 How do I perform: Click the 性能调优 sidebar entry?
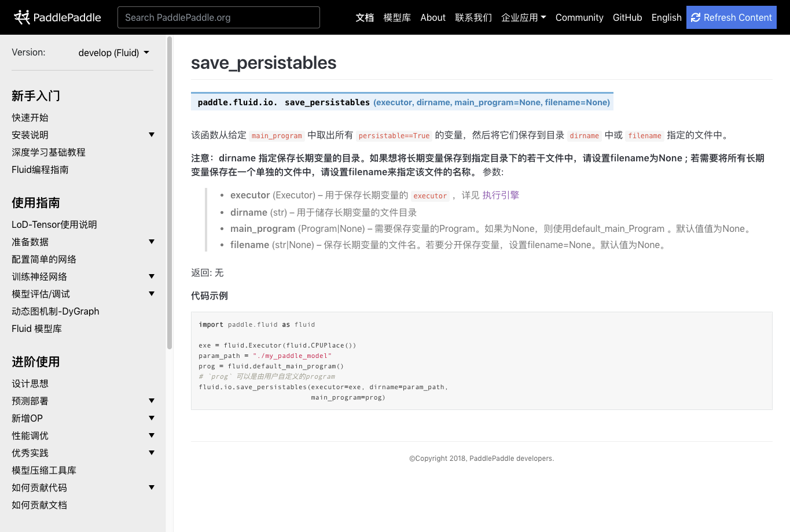[30, 435]
